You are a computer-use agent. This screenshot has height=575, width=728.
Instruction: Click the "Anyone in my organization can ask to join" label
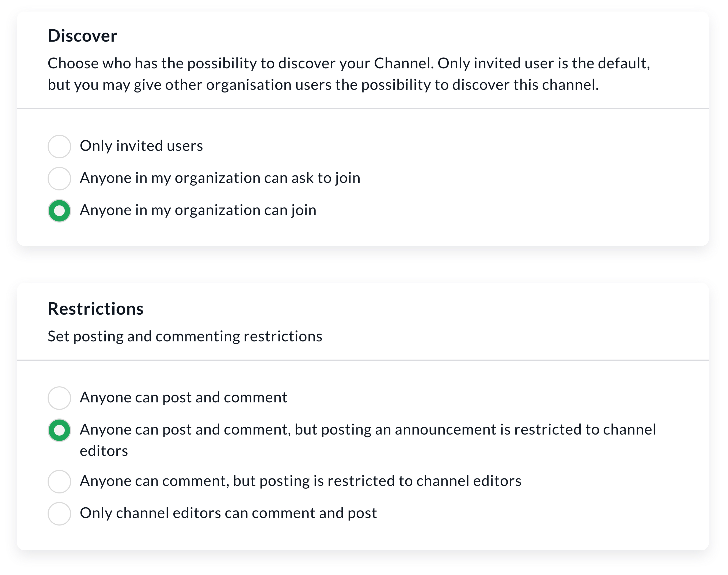tap(220, 178)
